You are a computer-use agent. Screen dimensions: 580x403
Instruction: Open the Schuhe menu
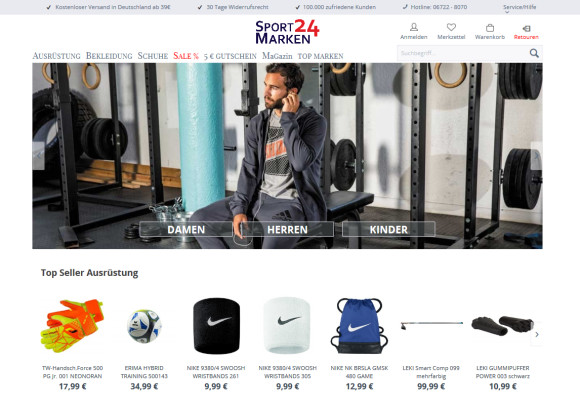[153, 56]
